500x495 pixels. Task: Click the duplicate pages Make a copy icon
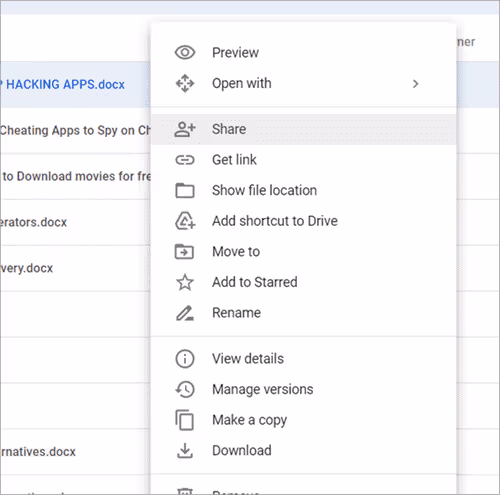[x=184, y=420]
